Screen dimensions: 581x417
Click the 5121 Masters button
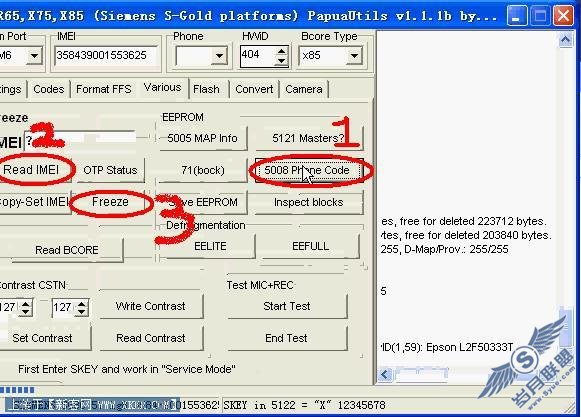pyautogui.click(x=308, y=138)
